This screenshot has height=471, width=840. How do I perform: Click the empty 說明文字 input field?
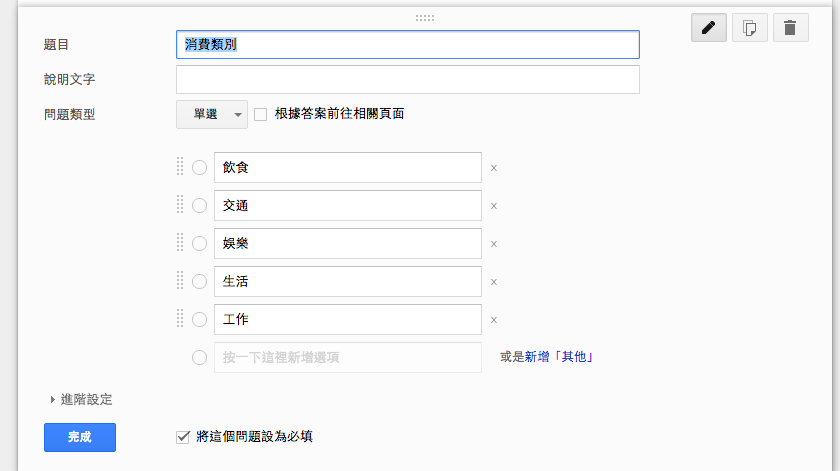pyautogui.click(x=407, y=79)
